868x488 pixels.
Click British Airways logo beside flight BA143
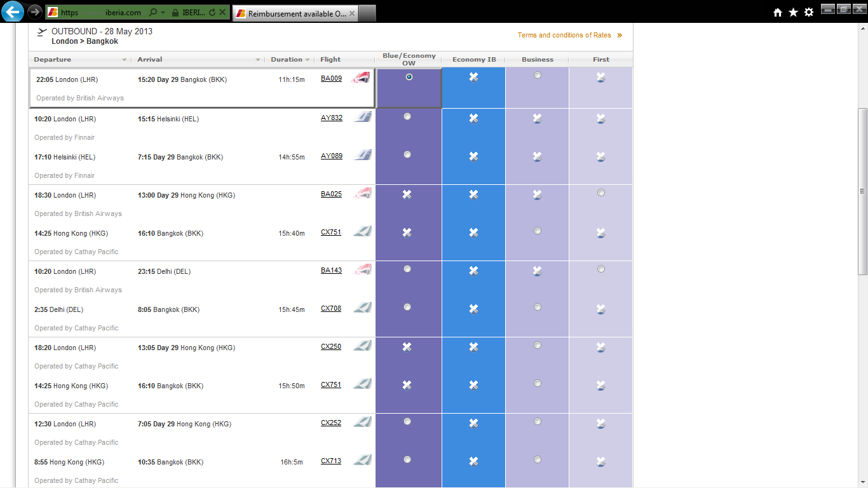[x=362, y=269]
